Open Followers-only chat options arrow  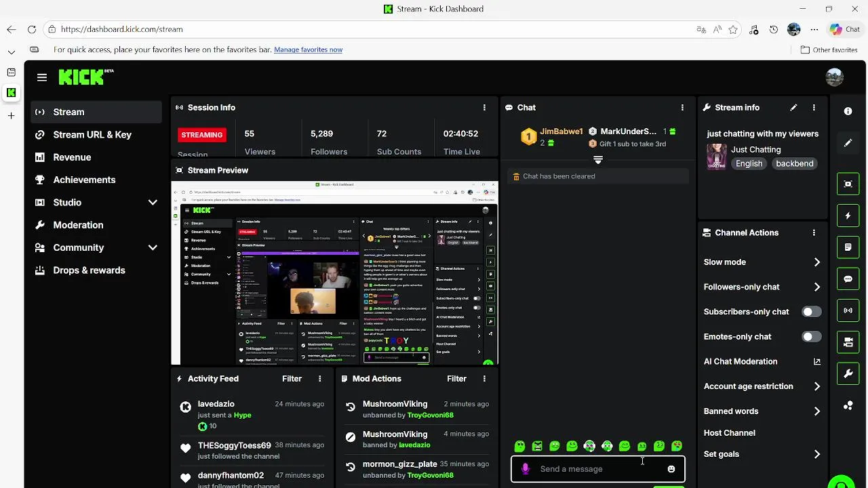tap(817, 287)
